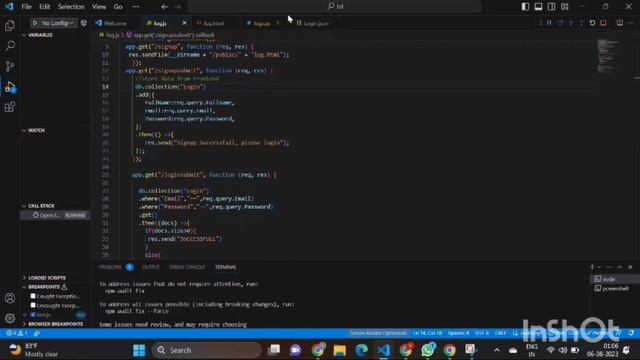
Task: Uncheck the log.js breakpoint checkbox
Action: 33,315
